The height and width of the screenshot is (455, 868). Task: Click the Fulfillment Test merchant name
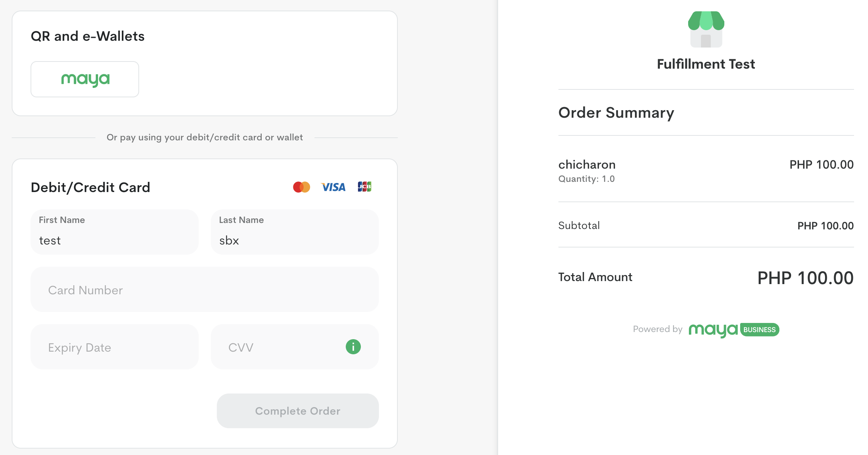[706, 64]
